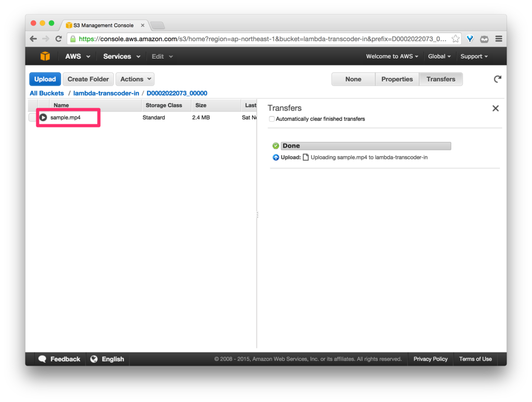Image resolution: width=532 pixels, height=402 pixels.
Task: Tick the checkbox for sample.mp4 row
Action: pyautogui.click(x=33, y=118)
